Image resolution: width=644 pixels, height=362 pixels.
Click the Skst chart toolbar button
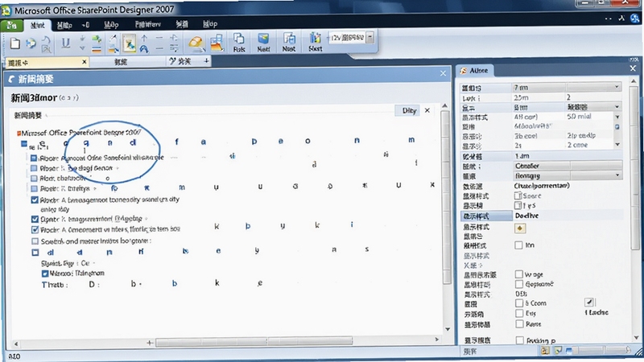pyautogui.click(x=315, y=43)
